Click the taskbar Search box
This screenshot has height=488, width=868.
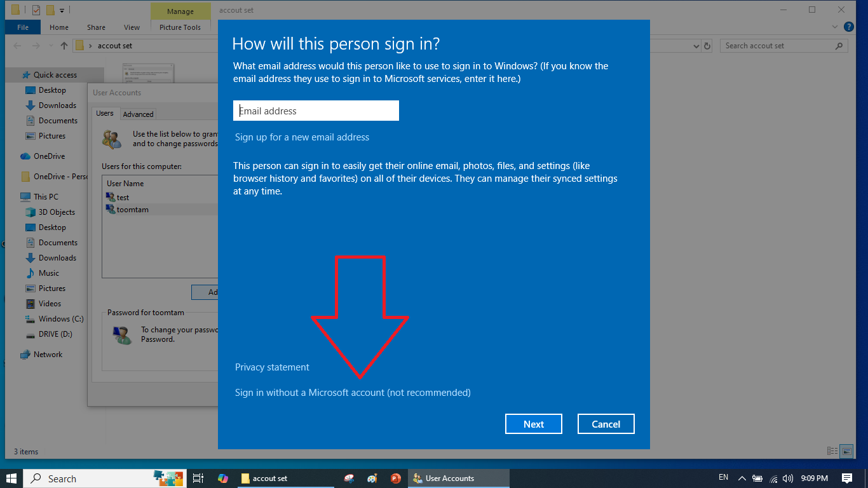pos(105,478)
